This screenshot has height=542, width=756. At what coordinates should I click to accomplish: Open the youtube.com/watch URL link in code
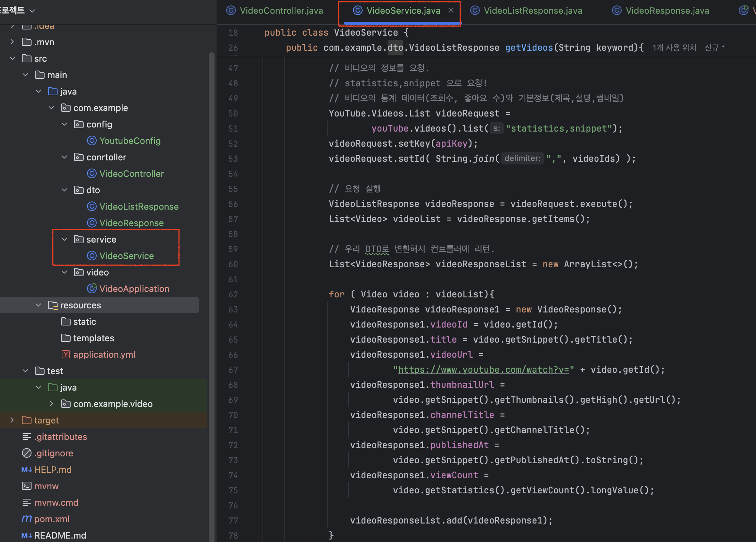[x=483, y=370]
